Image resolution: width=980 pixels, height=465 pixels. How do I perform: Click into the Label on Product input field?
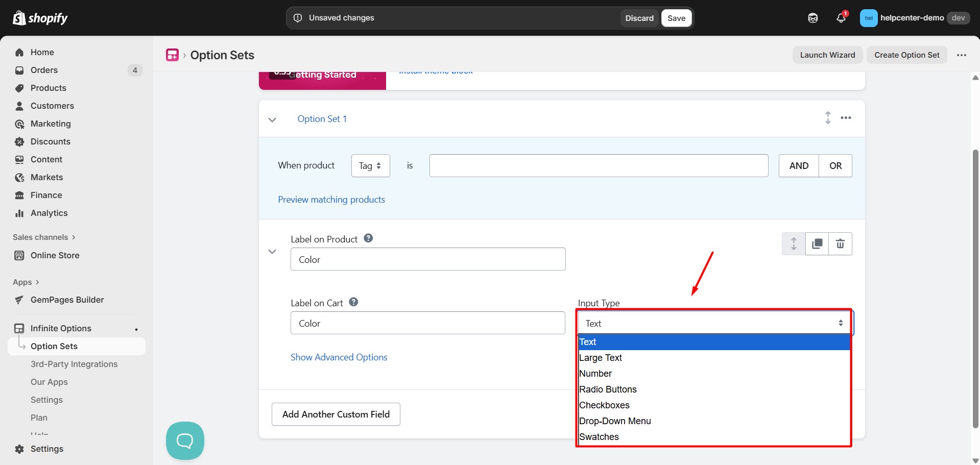[428, 259]
